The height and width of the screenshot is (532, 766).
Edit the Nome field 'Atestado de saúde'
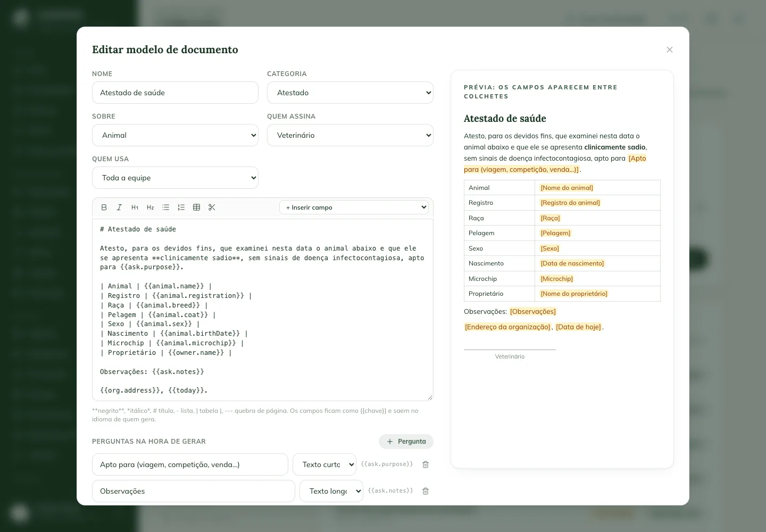[175, 93]
